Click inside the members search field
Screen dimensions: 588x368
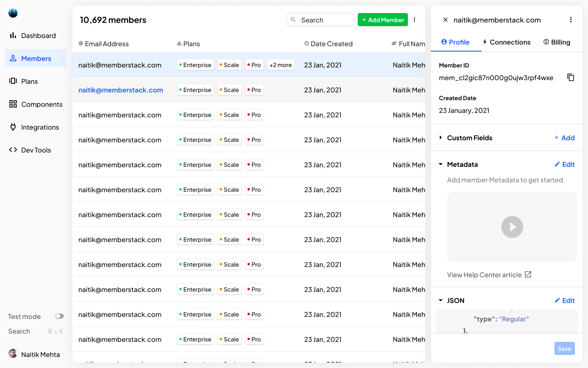coord(323,20)
